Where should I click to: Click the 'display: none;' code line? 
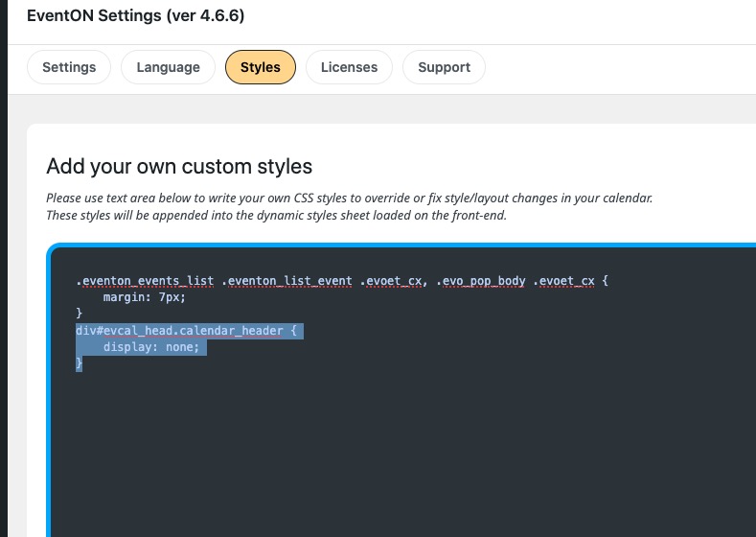pyautogui.click(x=150, y=347)
